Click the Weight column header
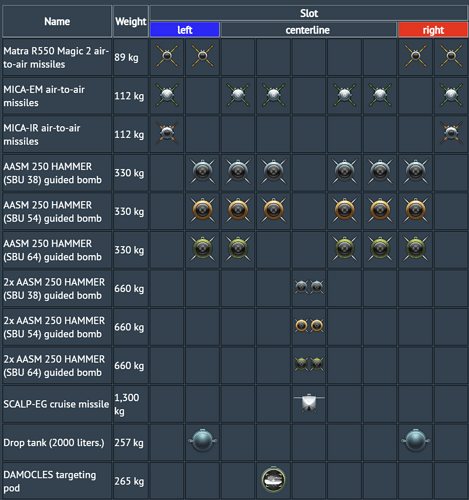 click(x=131, y=21)
